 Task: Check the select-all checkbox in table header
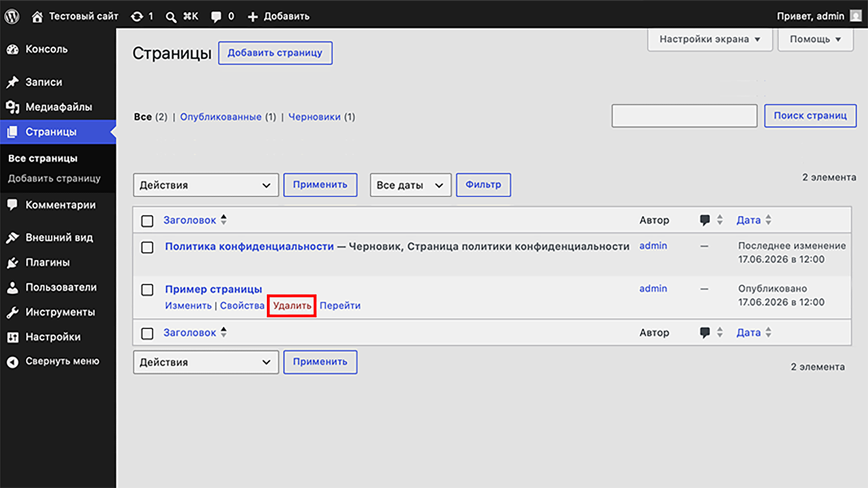(147, 221)
